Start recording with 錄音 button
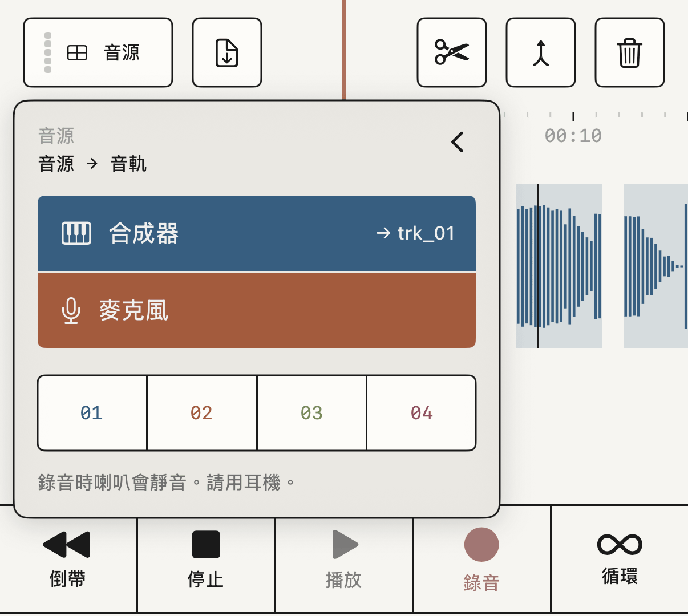Image resolution: width=688 pixels, height=616 pixels. click(481, 559)
